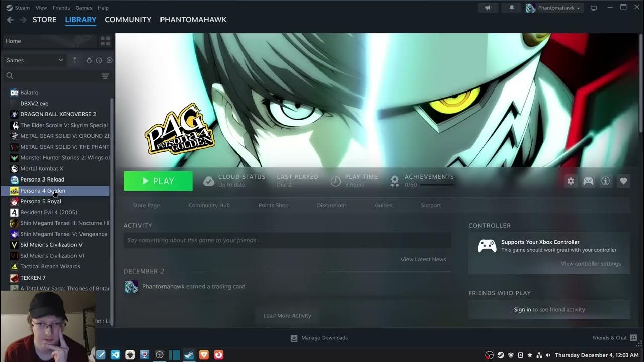The width and height of the screenshot is (644, 362).
Task: Open the Discussions link
Action: 332,205
